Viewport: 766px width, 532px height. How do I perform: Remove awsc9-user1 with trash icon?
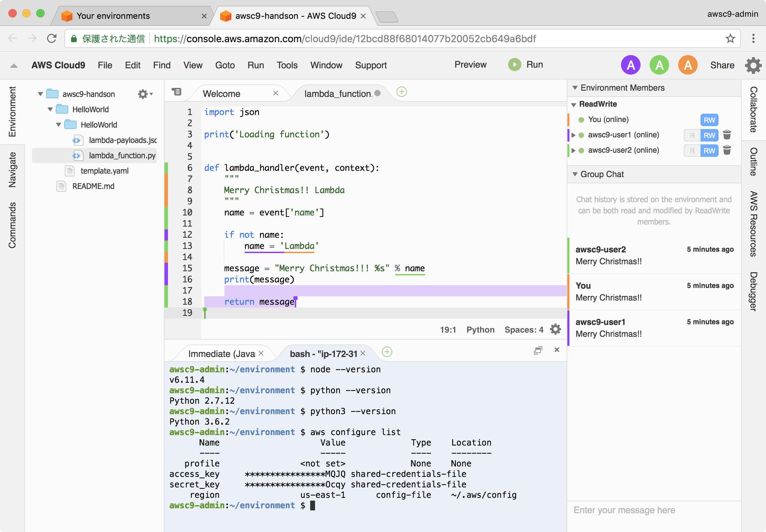tap(727, 135)
